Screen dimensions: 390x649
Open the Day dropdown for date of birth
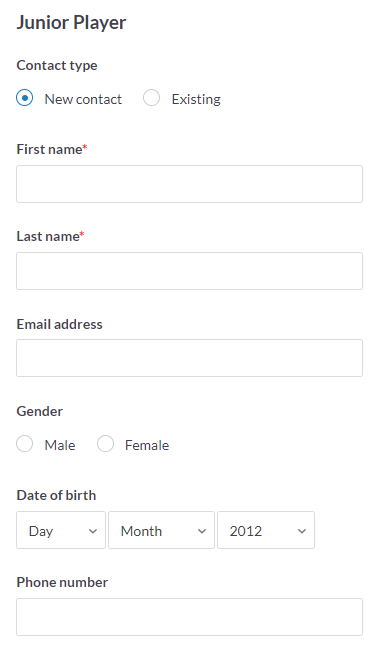pos(61,530)
